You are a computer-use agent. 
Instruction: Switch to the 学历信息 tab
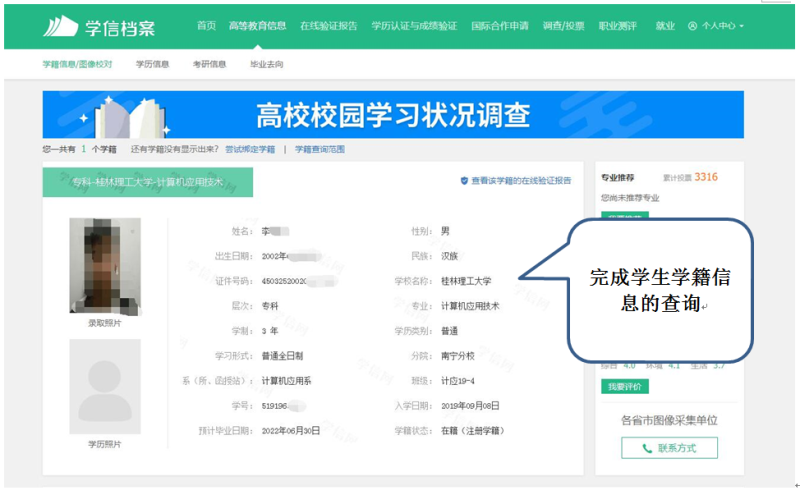(153, 64)
